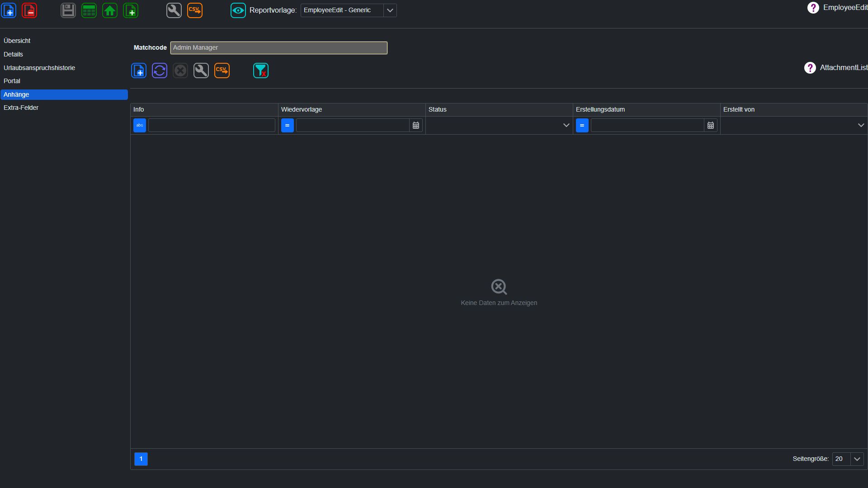This screenshot has width=868, height=488.
Task: Refresh the attachment list
Action: tap(160, 70)
